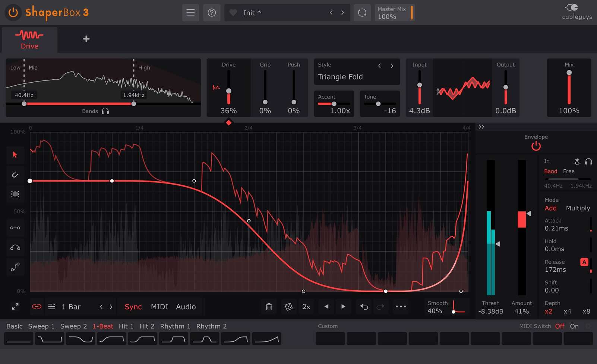This screenshot has width=597, height=364.
Task: Click the trash icon to clear the waveform
Action: (268, 306)
